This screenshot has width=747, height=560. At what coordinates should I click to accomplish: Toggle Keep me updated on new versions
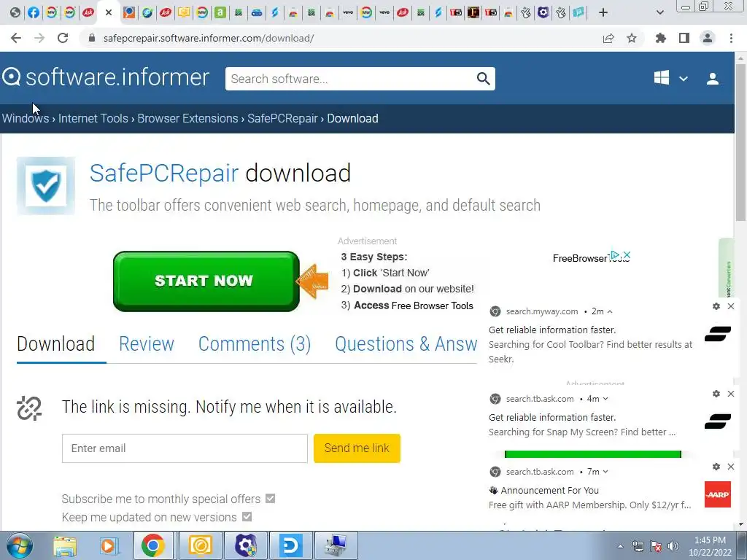(247, 516)
